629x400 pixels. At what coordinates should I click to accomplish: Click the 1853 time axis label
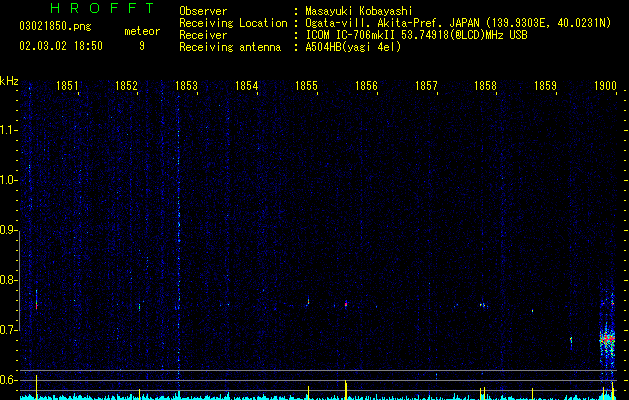tap(187, 86)
